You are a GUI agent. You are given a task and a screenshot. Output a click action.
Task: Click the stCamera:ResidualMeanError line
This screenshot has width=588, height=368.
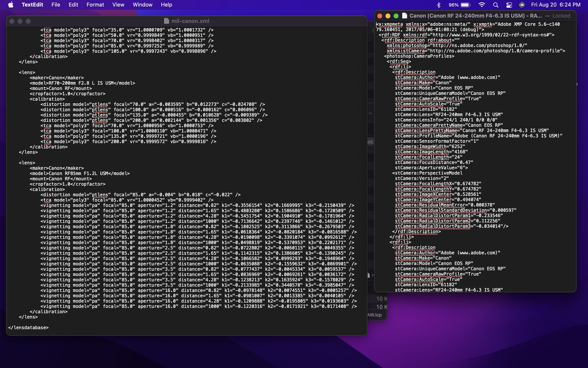pyautogui.click(x=445, y=205)
